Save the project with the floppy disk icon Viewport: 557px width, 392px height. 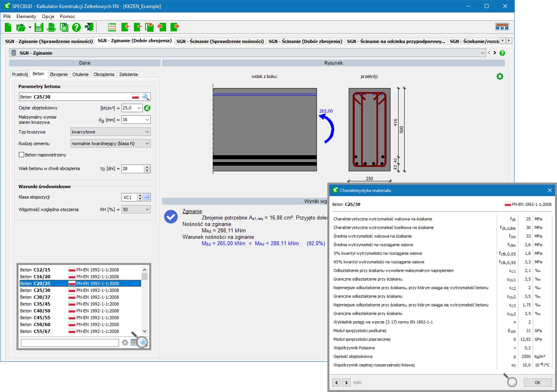point(39,27)
